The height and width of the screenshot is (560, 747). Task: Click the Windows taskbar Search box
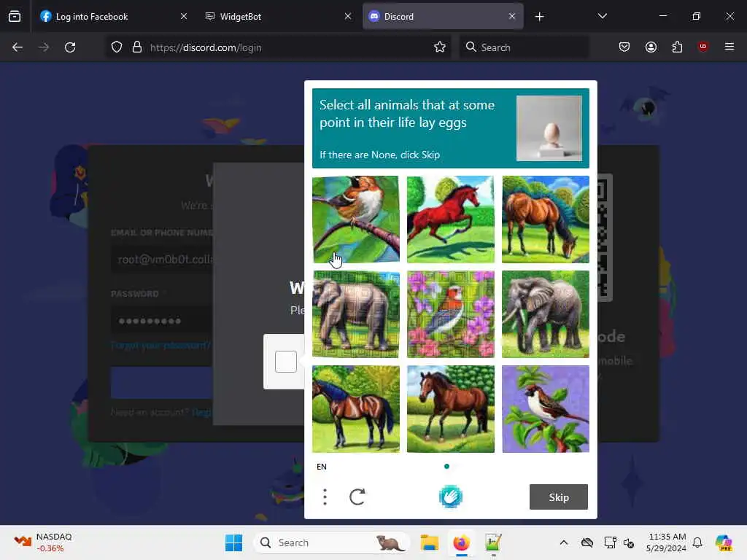(331, 542)
